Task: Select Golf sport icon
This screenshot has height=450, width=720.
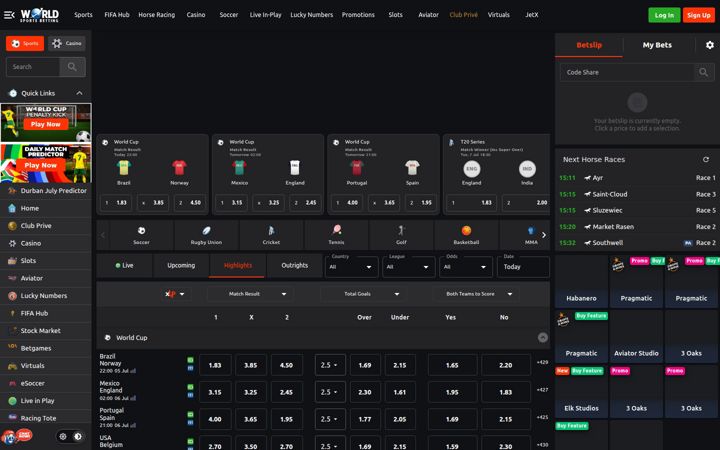Action: coord(401,235)
